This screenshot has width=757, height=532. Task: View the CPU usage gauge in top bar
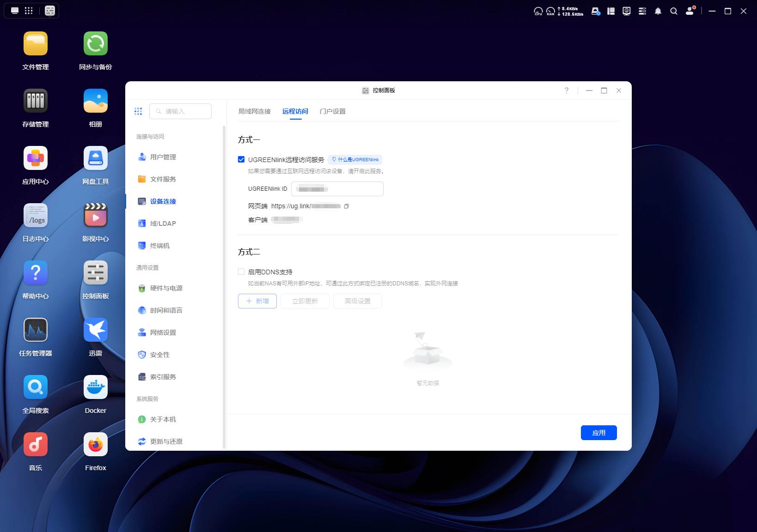[x=538, y=11]
